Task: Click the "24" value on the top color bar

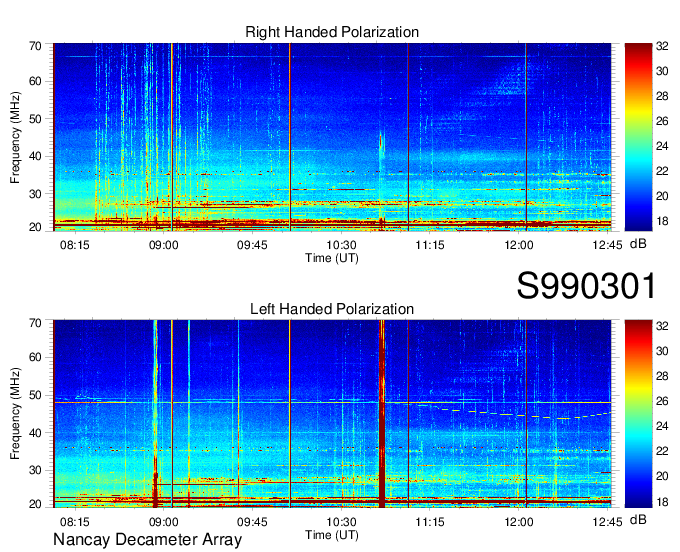Action: [x=662, y=146]
